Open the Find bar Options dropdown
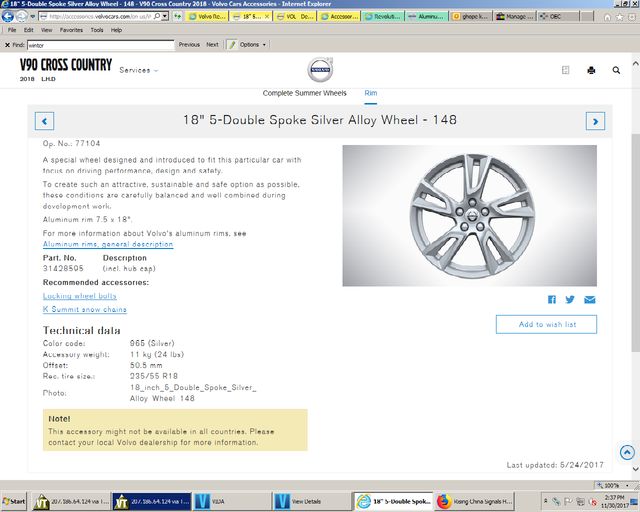Screen dimensions: 640x512 253,45
